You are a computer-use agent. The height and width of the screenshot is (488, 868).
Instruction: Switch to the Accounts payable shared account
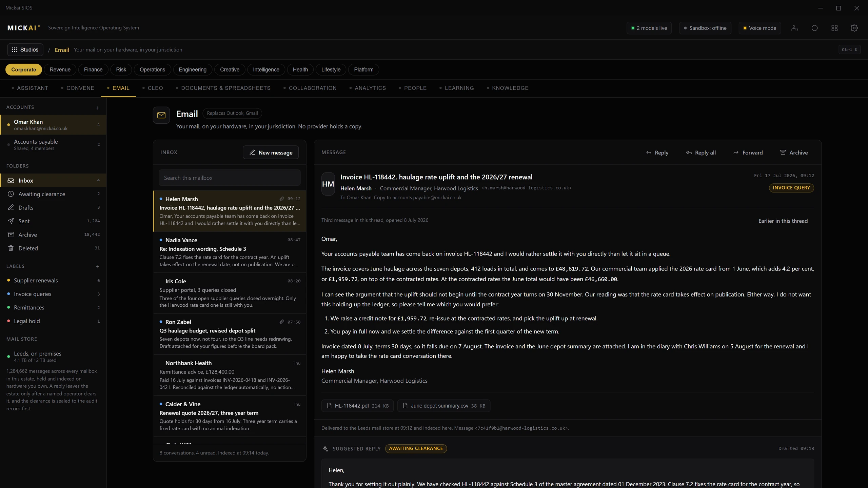pyautogui.click(x=53, y=145)
